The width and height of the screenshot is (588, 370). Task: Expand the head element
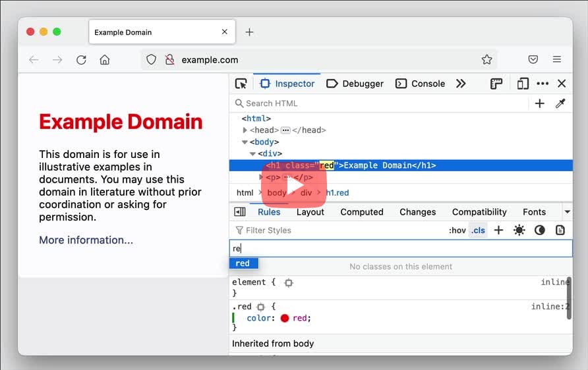click(x=245, y=130)
